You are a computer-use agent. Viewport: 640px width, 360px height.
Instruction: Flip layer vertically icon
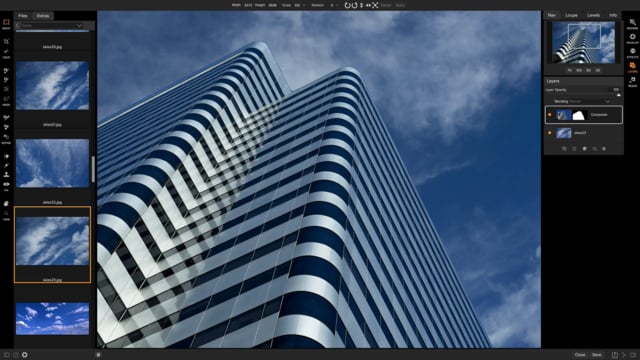pos(361,5)
